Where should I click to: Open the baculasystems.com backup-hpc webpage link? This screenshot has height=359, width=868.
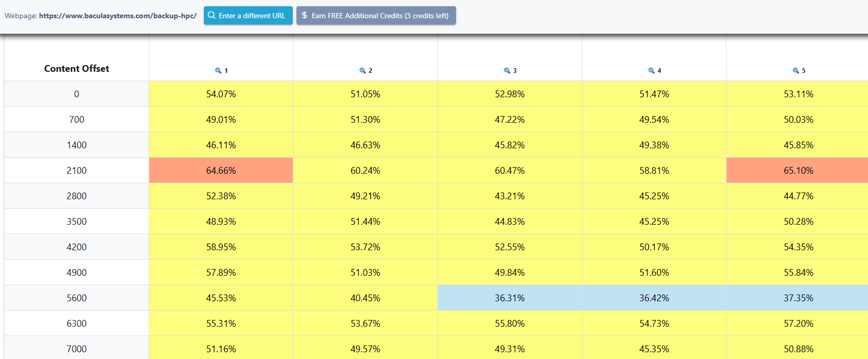tap(118, 16)
